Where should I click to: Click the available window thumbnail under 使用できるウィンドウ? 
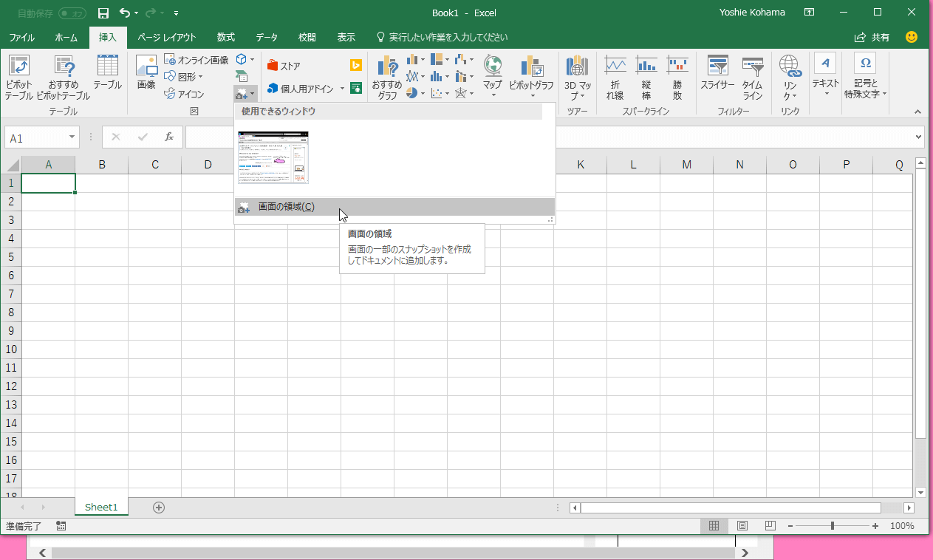(273, 157)
